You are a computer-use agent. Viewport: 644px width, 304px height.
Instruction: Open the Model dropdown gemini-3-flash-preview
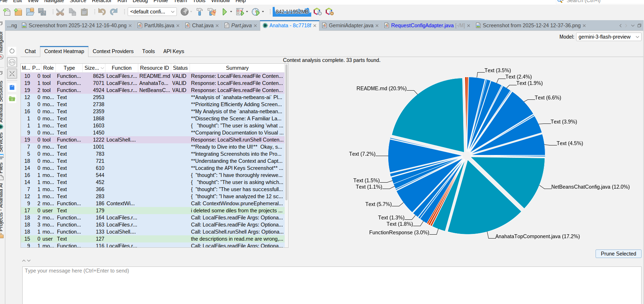(x=608, y=37)
